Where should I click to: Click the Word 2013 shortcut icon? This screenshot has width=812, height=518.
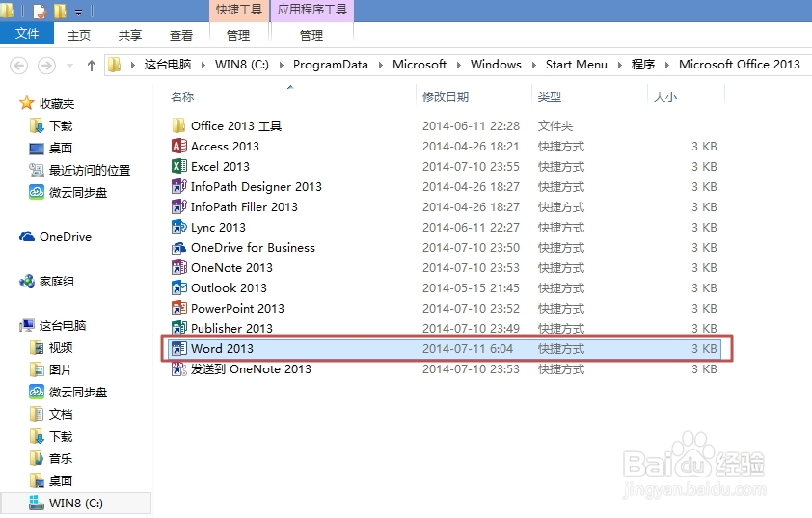point(178,348)
